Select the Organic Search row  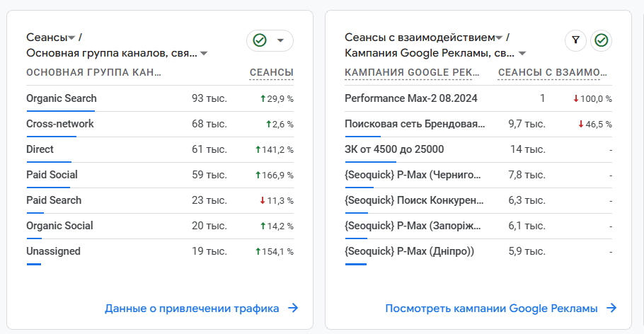point(160,98)
